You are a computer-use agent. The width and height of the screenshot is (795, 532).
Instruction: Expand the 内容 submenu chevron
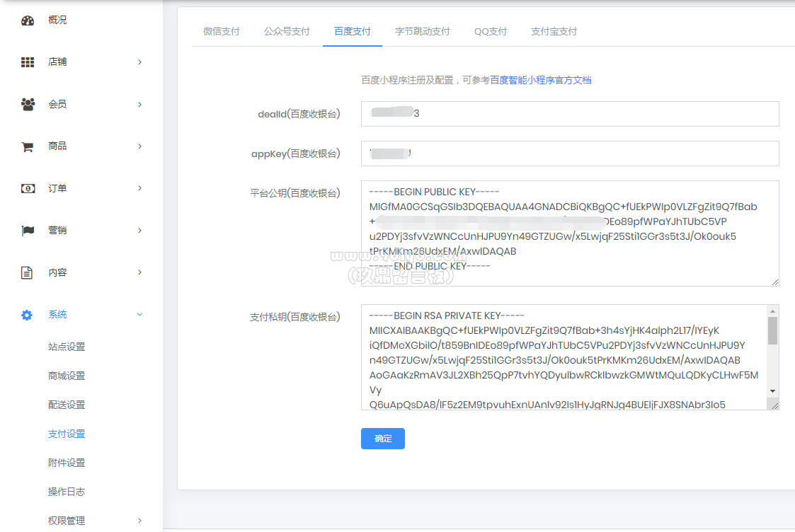pos(140,272)
